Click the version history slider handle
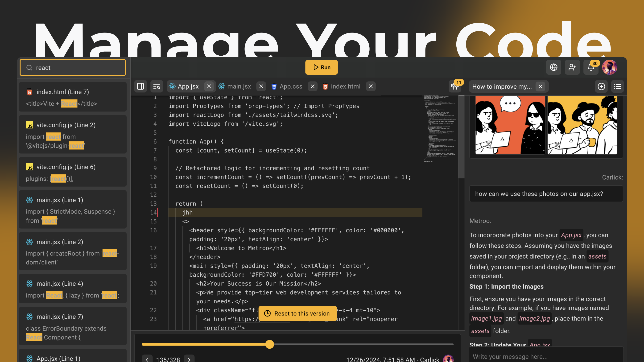 pos(269,344)
